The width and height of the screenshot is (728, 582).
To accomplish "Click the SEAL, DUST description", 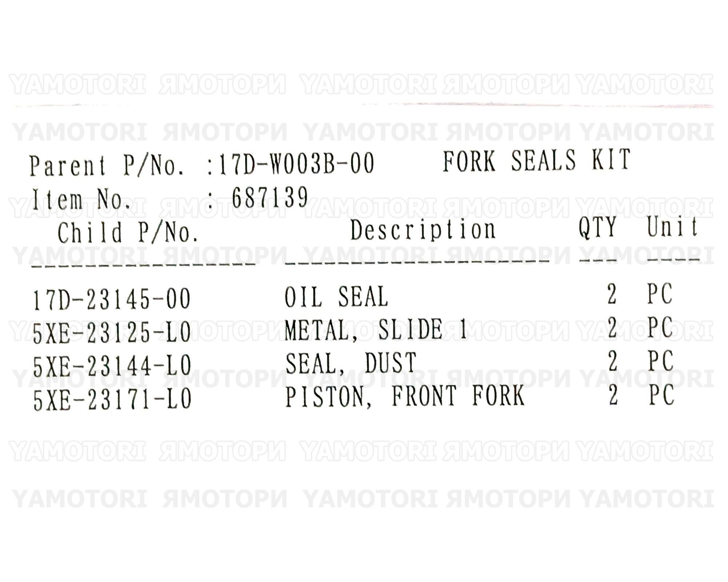I will point(351,363).
